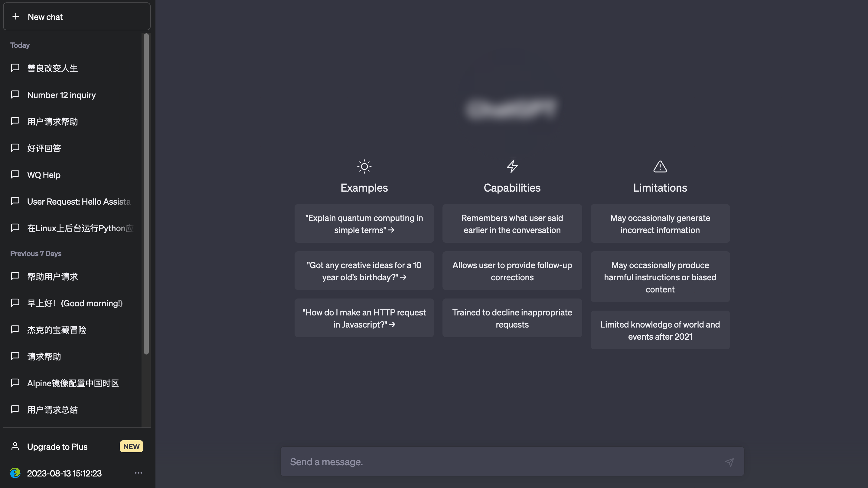Use the "Explain quantum computing" example prompt
Image resolution: width=868 pixels, height=488 pixels.
tap(364, 224)
